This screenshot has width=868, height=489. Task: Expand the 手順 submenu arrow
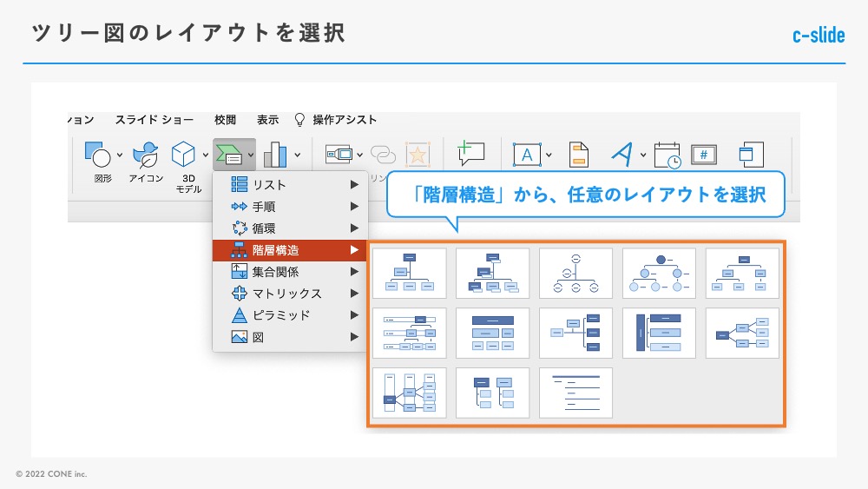click(354, 206)
